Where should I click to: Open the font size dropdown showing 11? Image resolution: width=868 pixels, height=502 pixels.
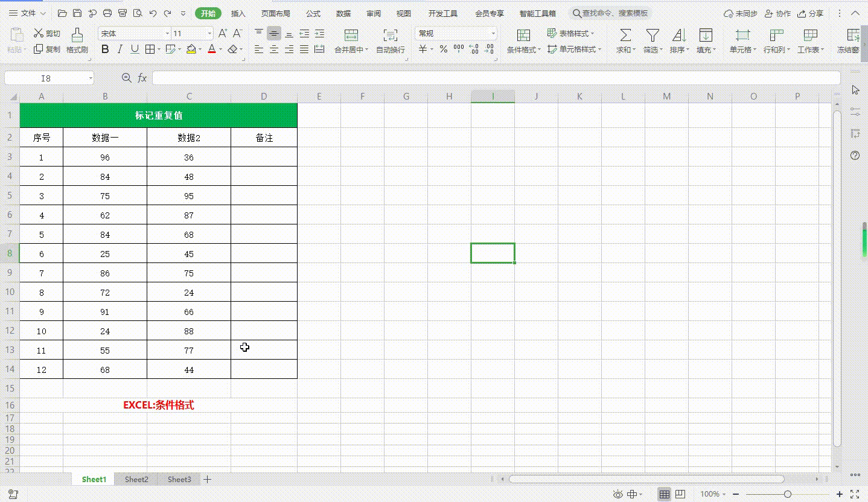point(209,34)
